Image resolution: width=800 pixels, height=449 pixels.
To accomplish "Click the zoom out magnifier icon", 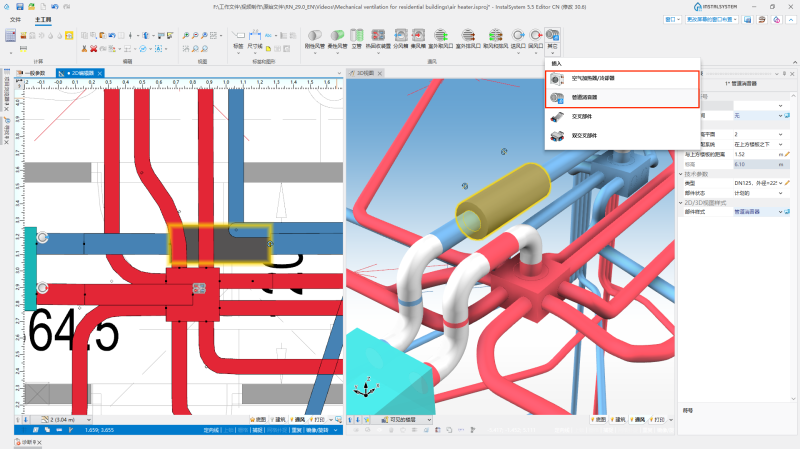I will 195,35.
